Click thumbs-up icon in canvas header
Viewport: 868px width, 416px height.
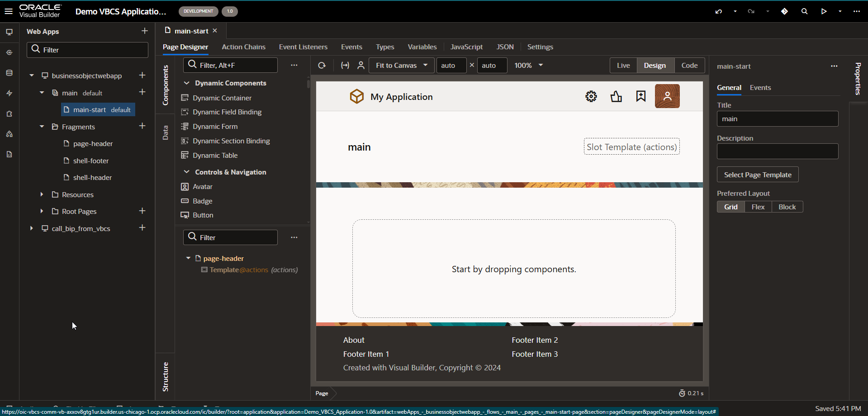point(616,96)
